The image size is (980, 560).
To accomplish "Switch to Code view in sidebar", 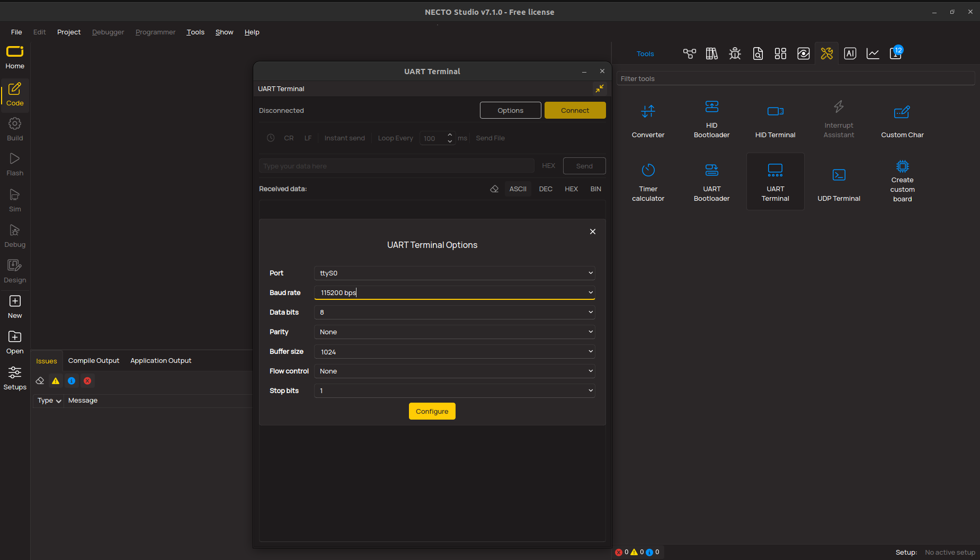I will 15,95.
